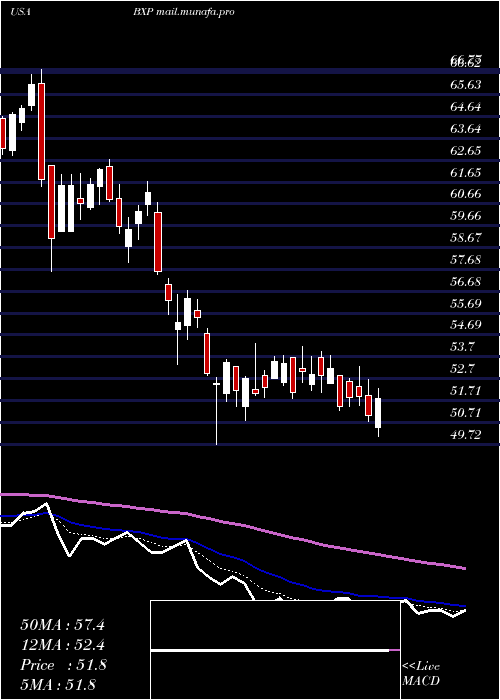Click the 50MA : 57.4 readout
This screenshot has width=500, height=700.
point(62,625)
